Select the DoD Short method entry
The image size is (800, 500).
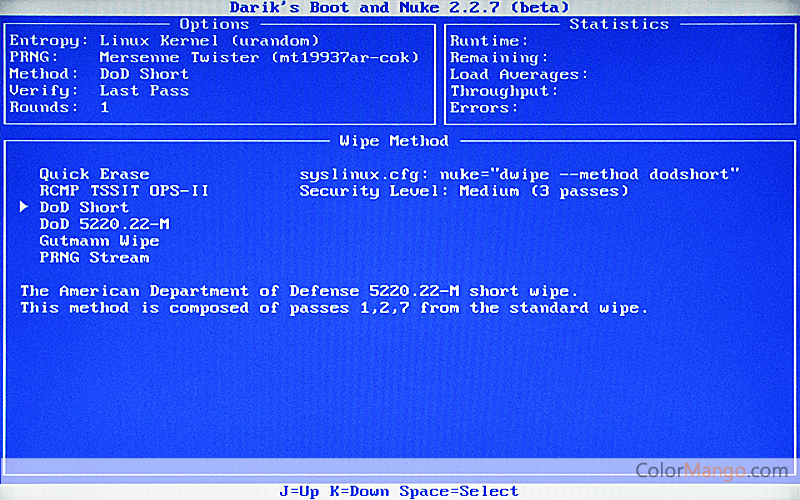[84, 207]
